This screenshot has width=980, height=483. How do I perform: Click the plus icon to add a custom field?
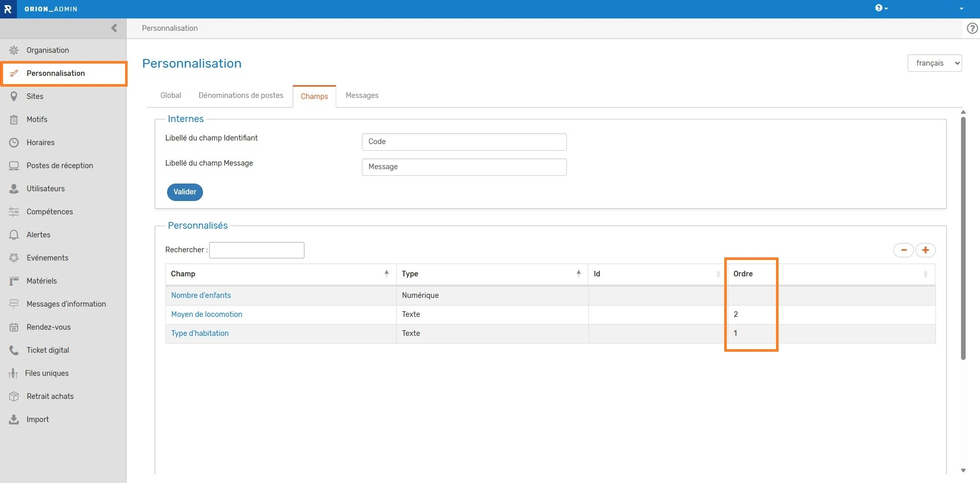tap(925, 250)
